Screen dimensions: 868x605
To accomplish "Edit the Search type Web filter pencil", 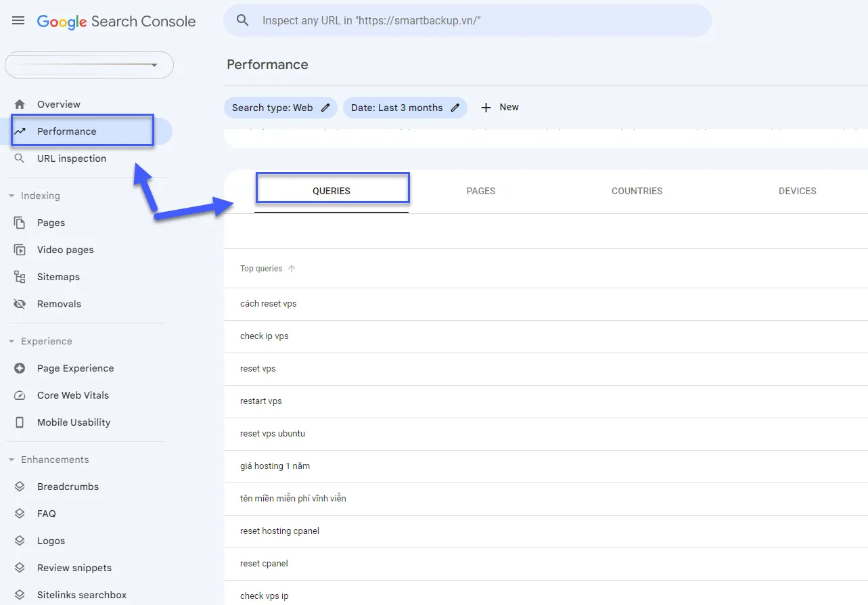I will click(x=325, y=108).
